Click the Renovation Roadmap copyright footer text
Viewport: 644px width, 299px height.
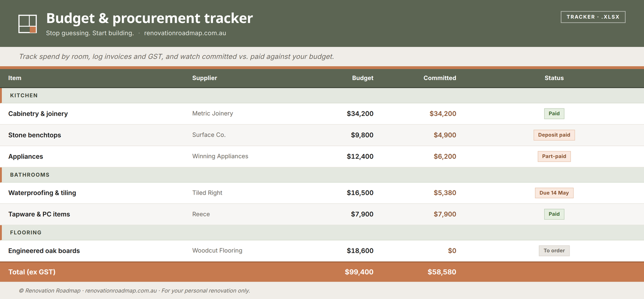pyautogui.click(x=134, y=291)
